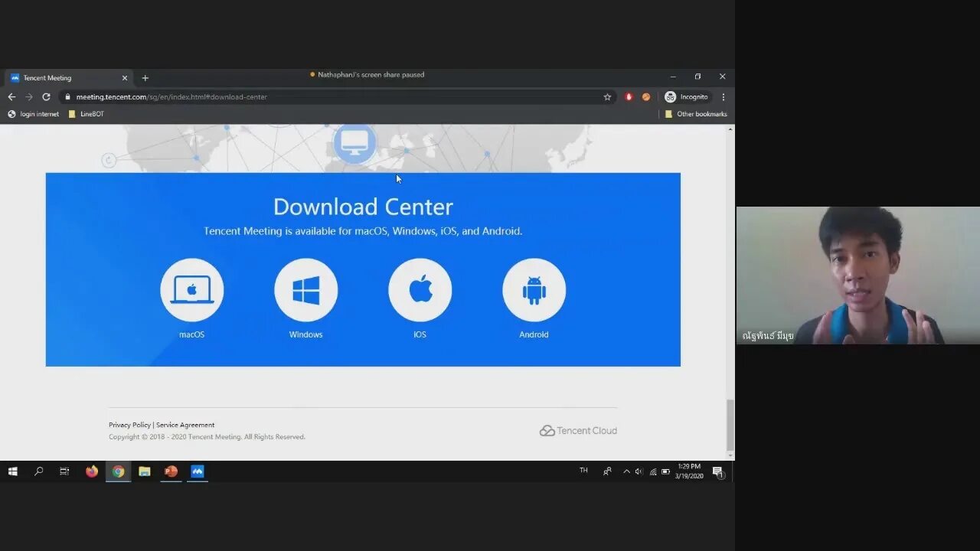This screenshot has width=980, height=551.
Task: Download Tencent Meeting for Windows
Action: (x=305, y=290)
